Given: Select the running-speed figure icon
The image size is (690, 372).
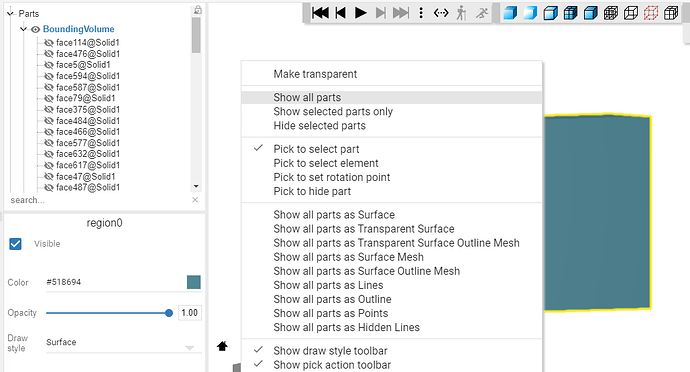Looking at the screenshot, I should click(x=482, y=13).
